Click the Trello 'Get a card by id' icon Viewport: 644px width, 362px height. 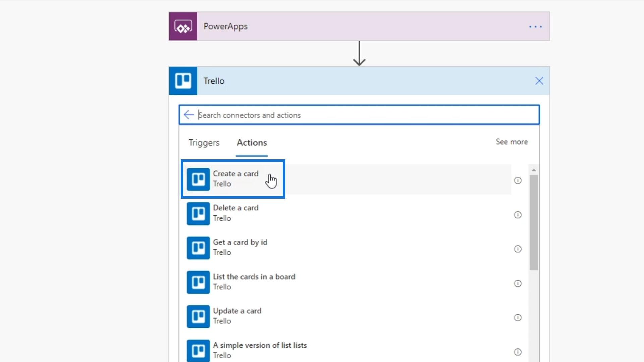click(198, 247)
